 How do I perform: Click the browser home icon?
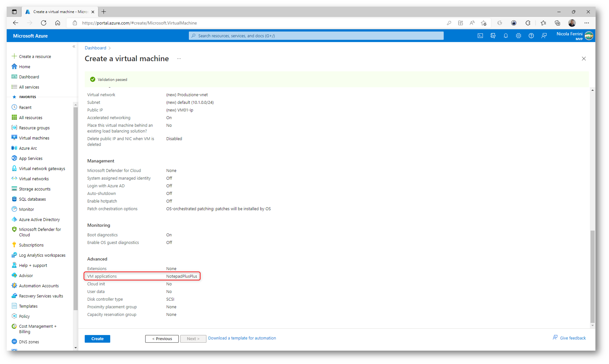[x=58, y=23]
